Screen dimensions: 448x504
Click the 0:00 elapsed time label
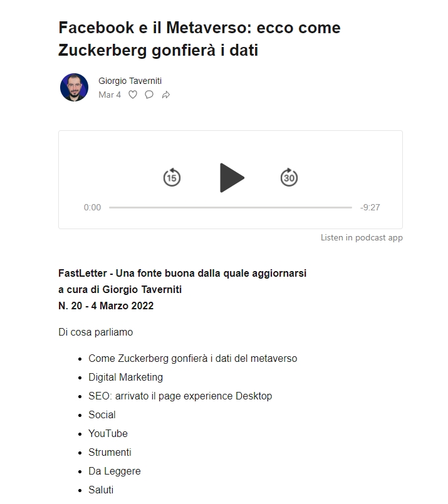coord(92,207)
